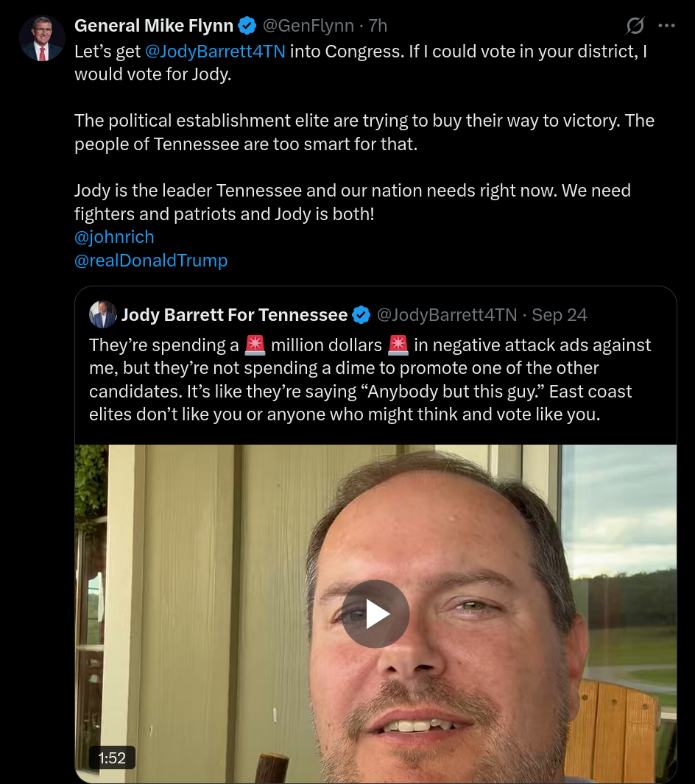Click the 1:52 video duration badge

pos(112,757)
